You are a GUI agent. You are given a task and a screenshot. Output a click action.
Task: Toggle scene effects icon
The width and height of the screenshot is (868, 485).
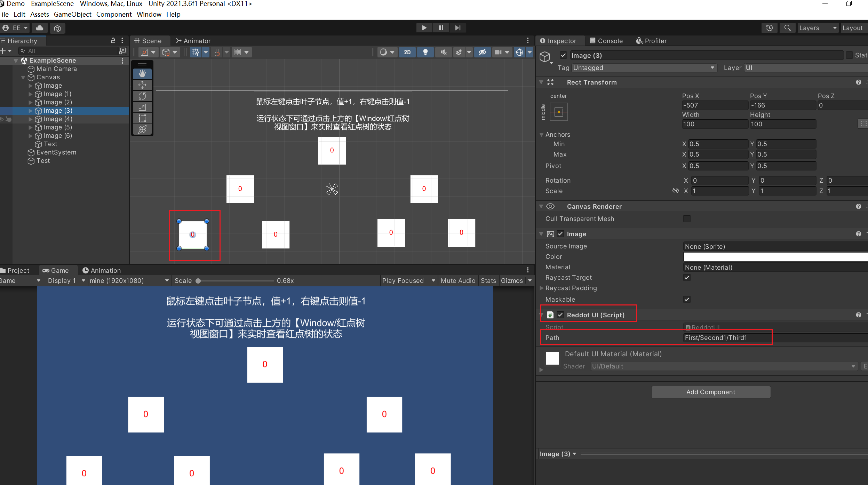click(459, 52)
